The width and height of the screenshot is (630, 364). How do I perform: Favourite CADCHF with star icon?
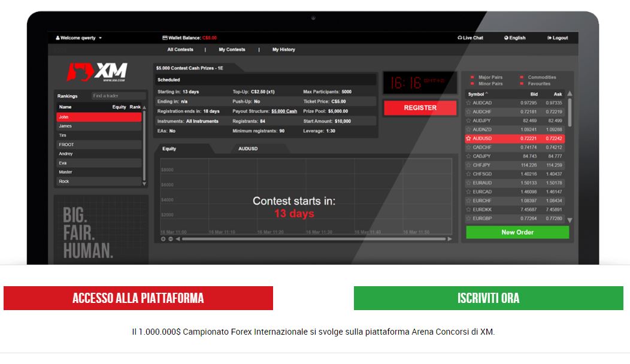(x=468, y=147)
